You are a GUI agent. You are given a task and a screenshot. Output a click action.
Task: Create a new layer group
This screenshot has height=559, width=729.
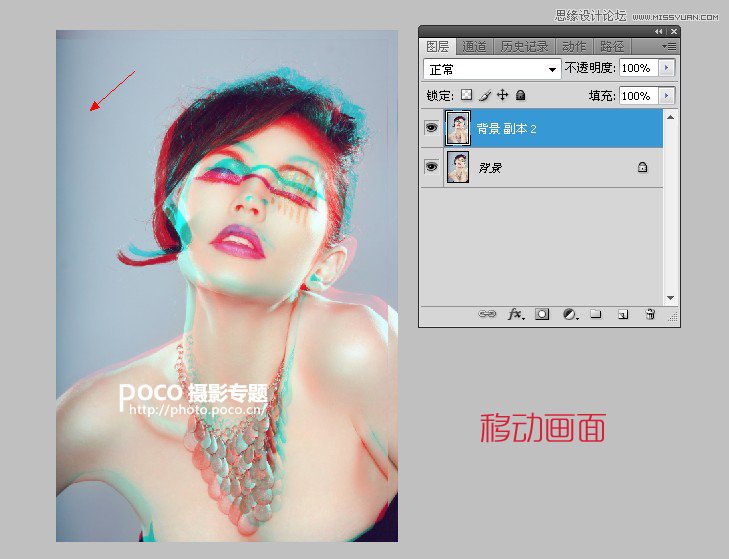coord(596,314)
